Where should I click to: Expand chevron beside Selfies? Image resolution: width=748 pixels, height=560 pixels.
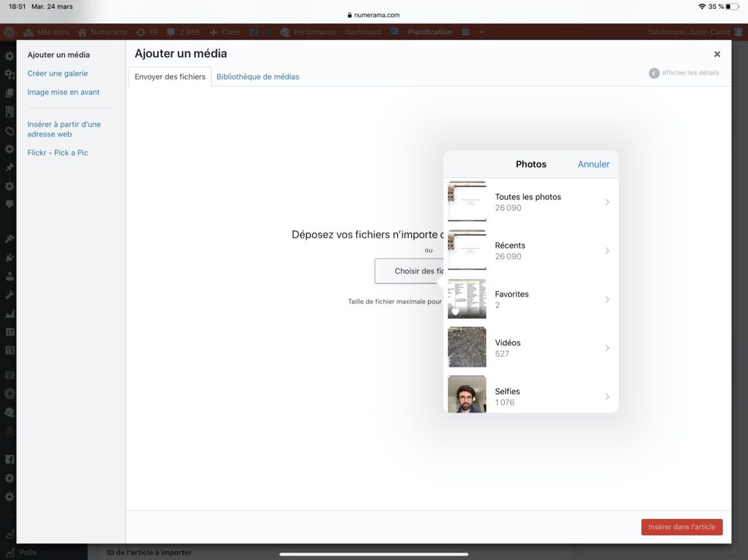pyautogui.click(x=607, y=397)
